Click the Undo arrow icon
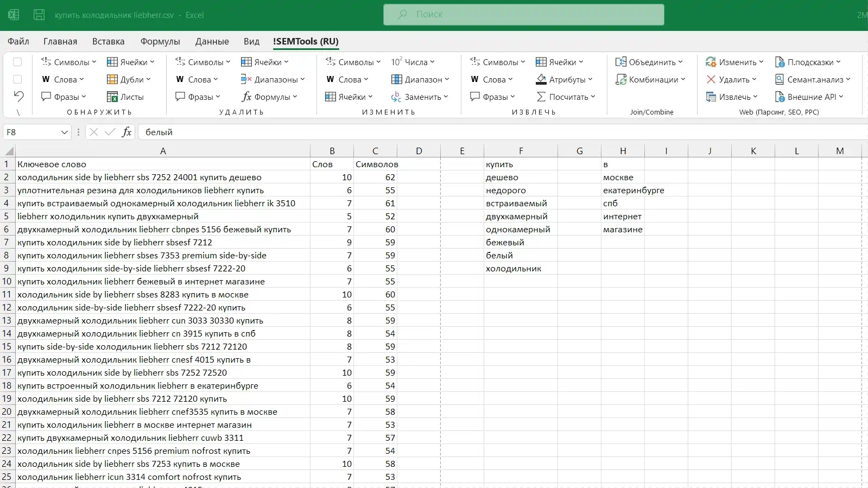Viewport: 868px width, 488px height. coord(18,97)
